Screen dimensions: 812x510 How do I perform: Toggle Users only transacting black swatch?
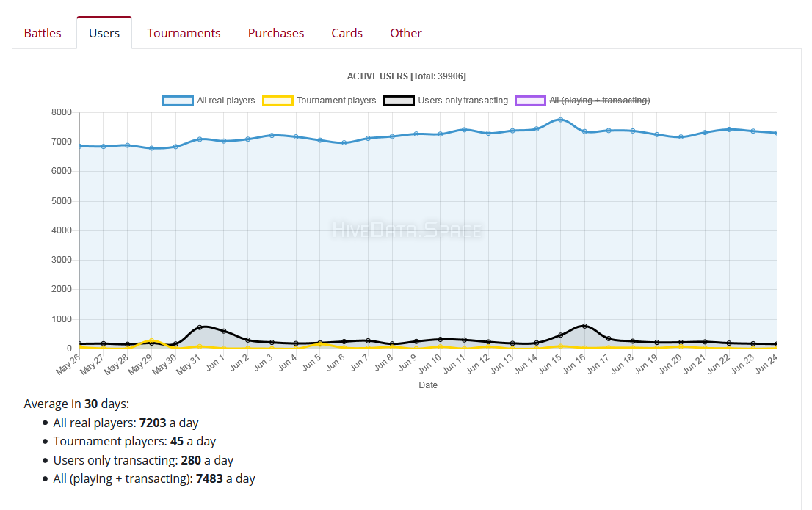click(399, 101)
